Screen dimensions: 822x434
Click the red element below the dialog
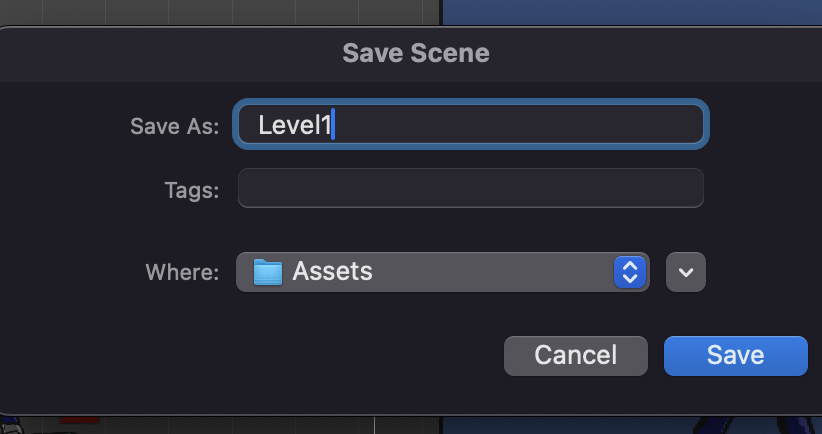[80, 418]
